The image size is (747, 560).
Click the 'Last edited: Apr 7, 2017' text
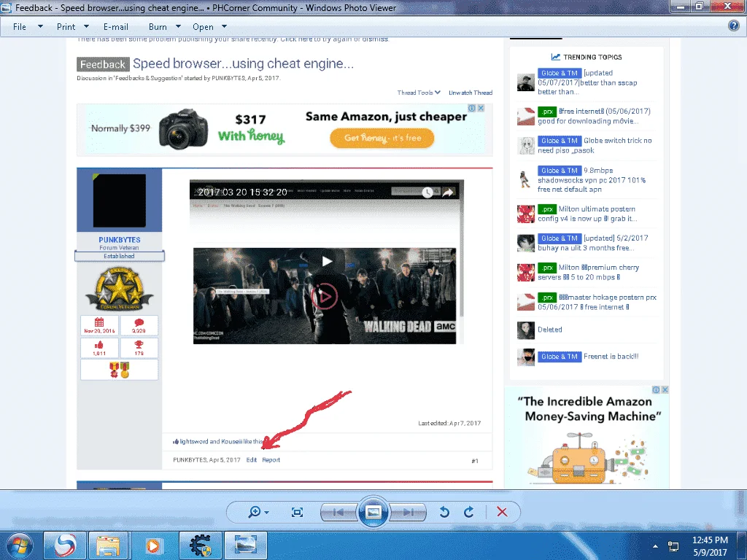[449, 424]
